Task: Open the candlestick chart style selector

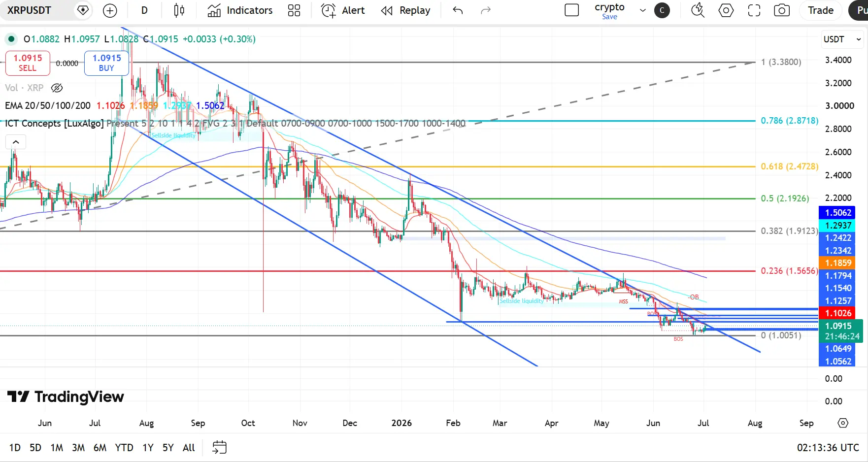Action: point(179,10)
